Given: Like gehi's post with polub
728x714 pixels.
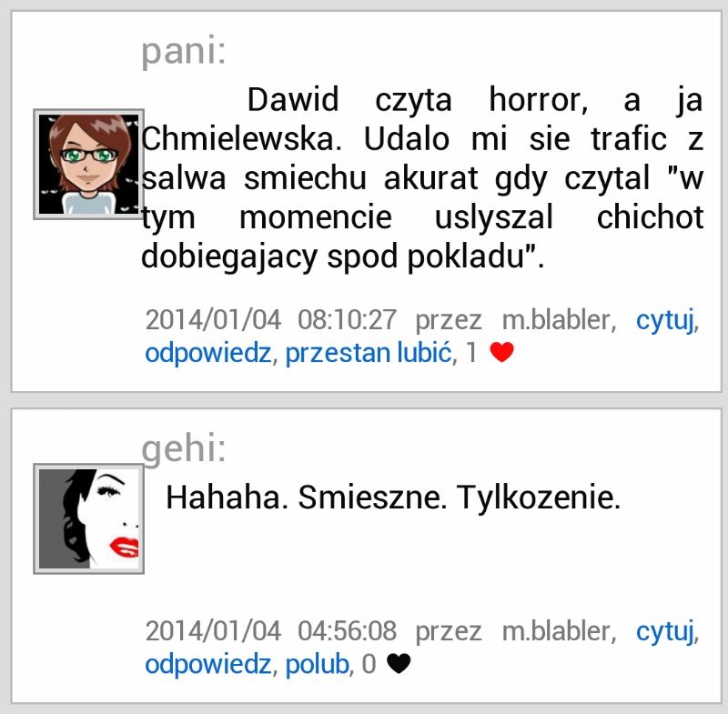Looking at the screenshot, I should point(317,664).
